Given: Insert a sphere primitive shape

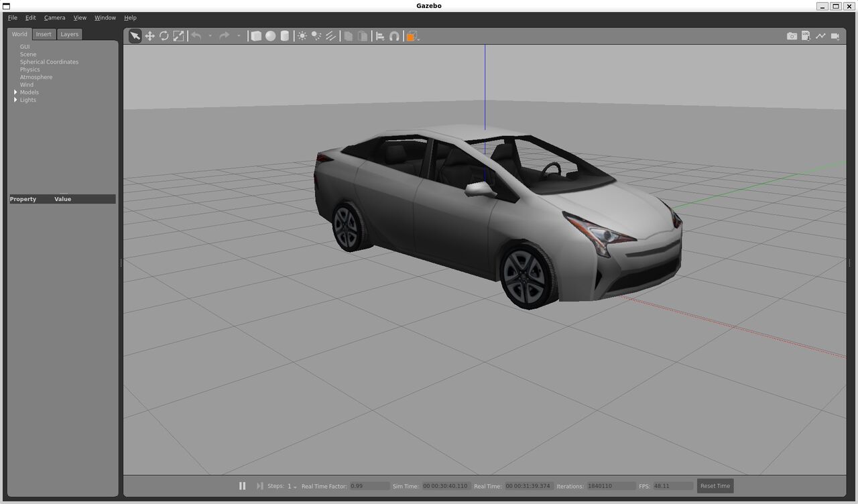Looking at the screenshot, I should (x=270, y=36).
